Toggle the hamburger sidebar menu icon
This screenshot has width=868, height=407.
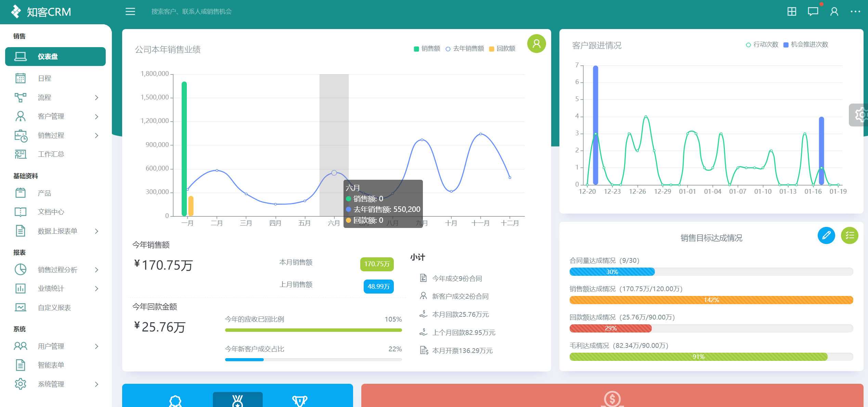pyautogui.click(x=130, y=12)
